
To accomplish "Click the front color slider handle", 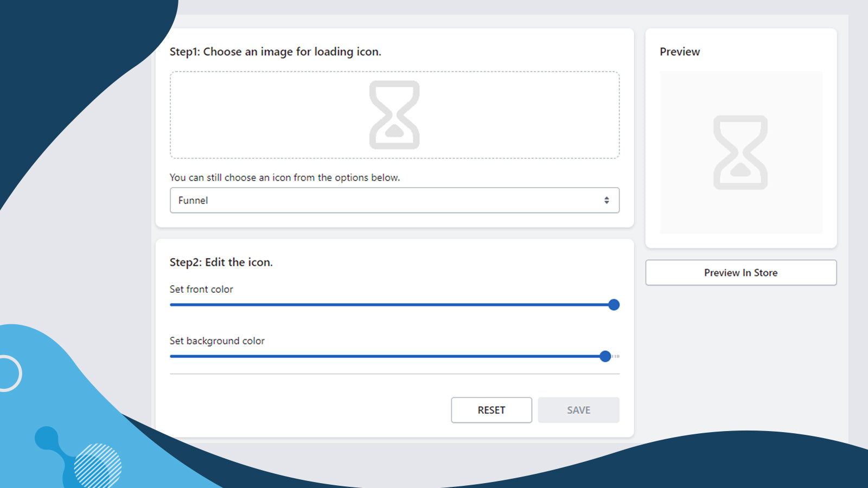I will (x=614, y=305).
